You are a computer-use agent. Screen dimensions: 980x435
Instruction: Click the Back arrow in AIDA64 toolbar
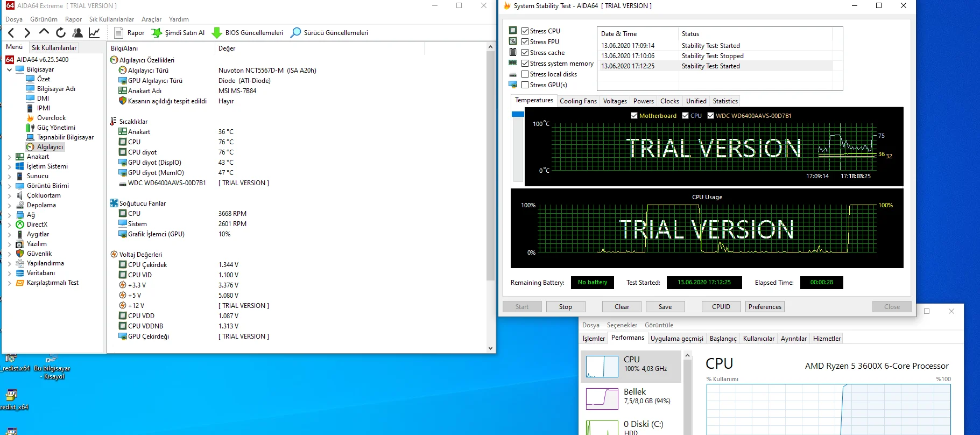click(x=11, y=33)
